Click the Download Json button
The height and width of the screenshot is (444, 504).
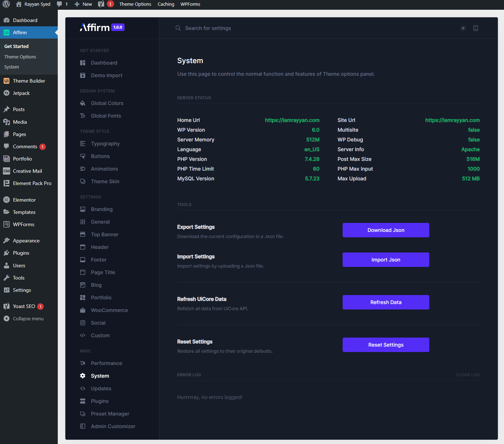386,230
